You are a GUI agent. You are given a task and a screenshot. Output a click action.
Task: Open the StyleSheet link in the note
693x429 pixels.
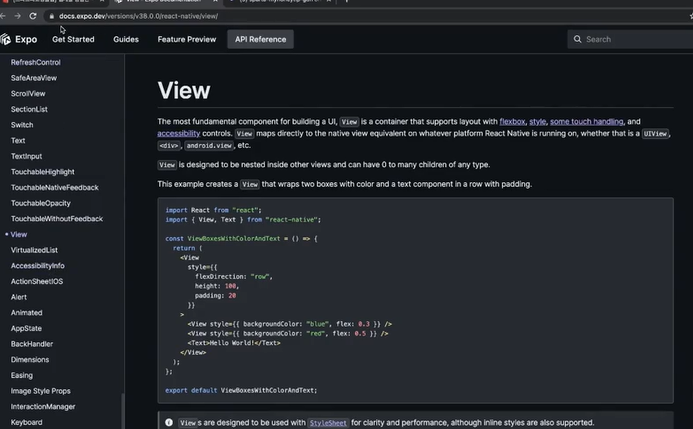coord(328,423)
